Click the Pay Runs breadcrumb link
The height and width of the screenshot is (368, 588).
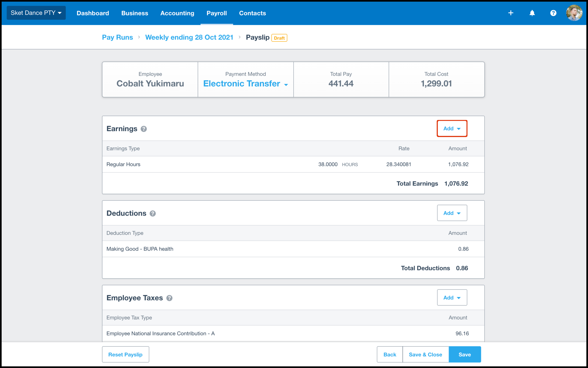pyautogui.click(x=117, y=37)
